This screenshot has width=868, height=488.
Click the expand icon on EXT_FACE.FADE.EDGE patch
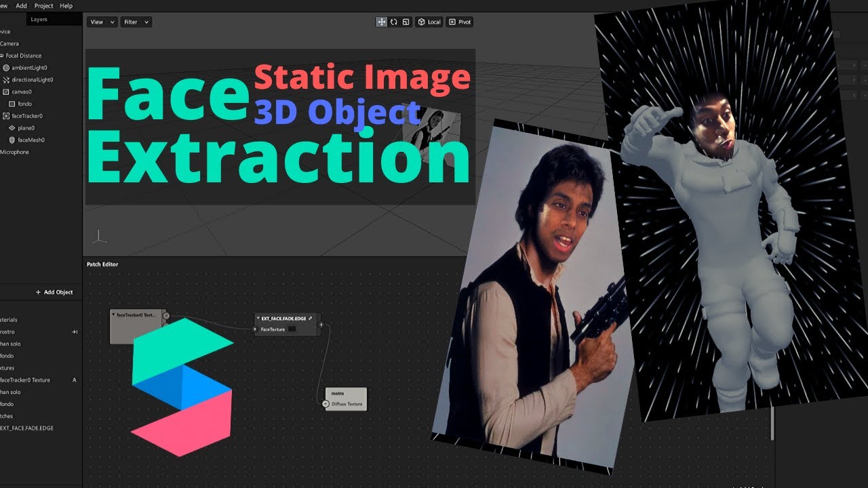pyautogui.click(x=311, y=318)
